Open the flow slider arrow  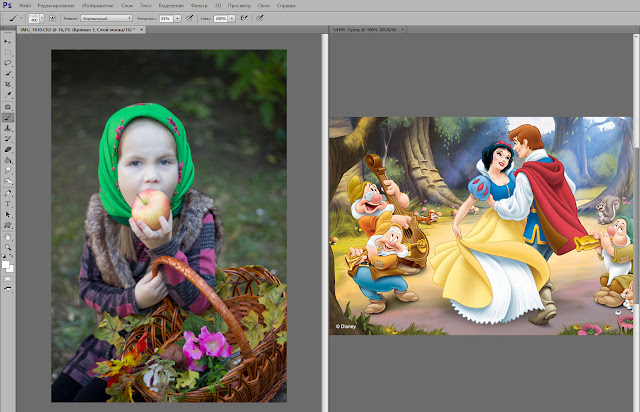232,18
